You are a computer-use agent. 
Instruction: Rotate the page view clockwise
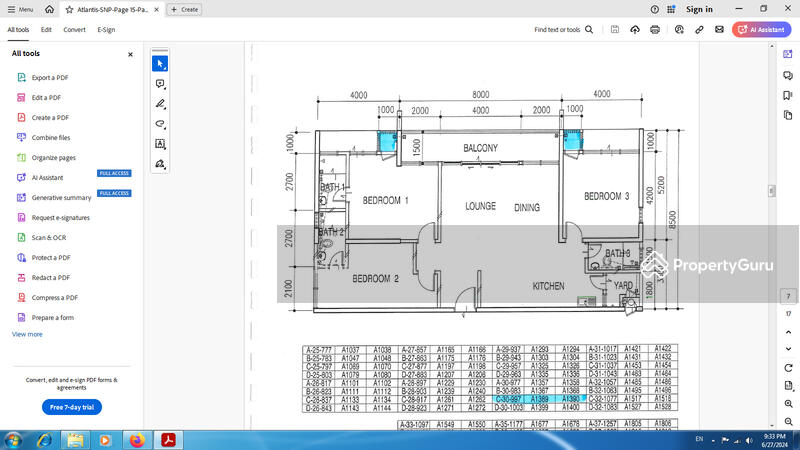click(788, 368)
